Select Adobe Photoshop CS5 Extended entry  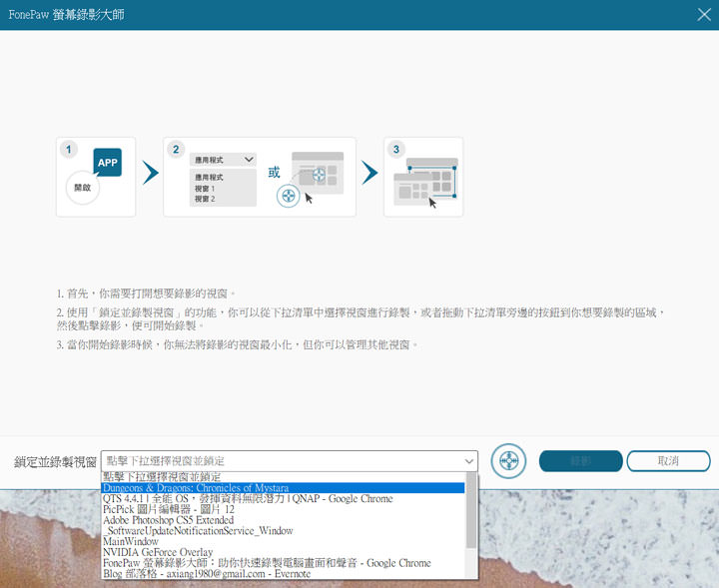click(x=283, y=520)
